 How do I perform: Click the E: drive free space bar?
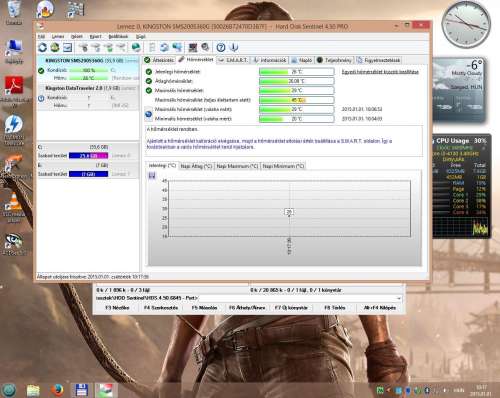pos(88,174)
